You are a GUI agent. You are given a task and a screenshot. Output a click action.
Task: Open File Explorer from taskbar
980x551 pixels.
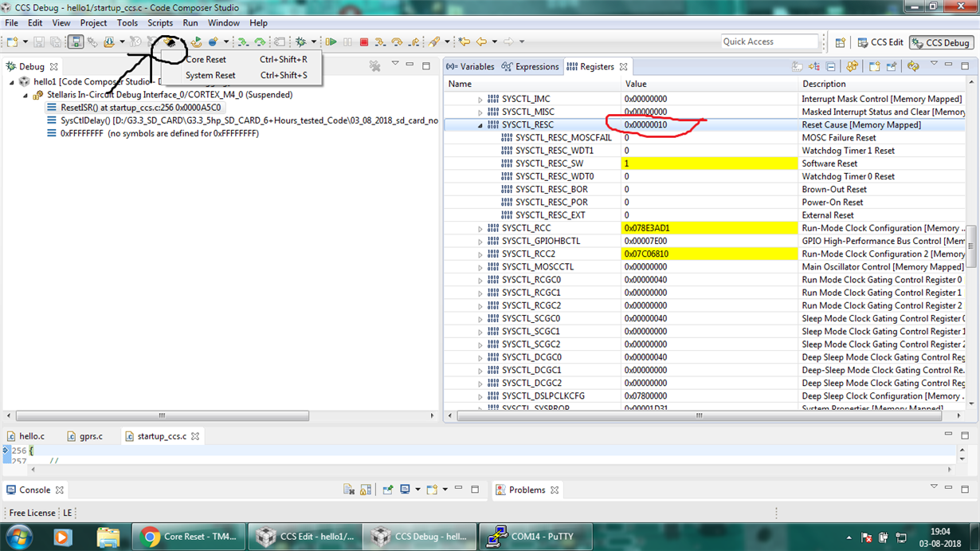click(108, 537)
